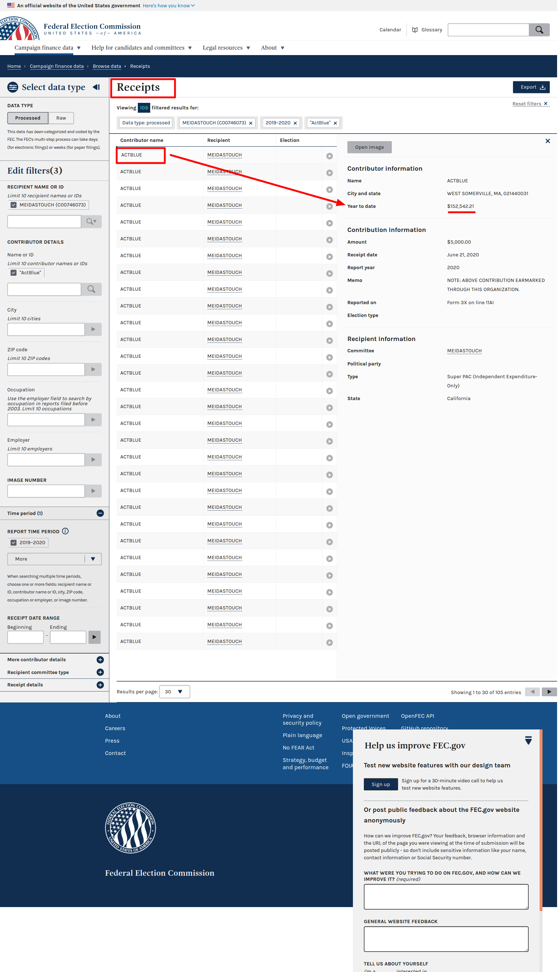This screenshot has width=560, height=972.
Task: Remove the "ActBlue" filter tag
Action: pyautogui.click(x=335, y=123)
